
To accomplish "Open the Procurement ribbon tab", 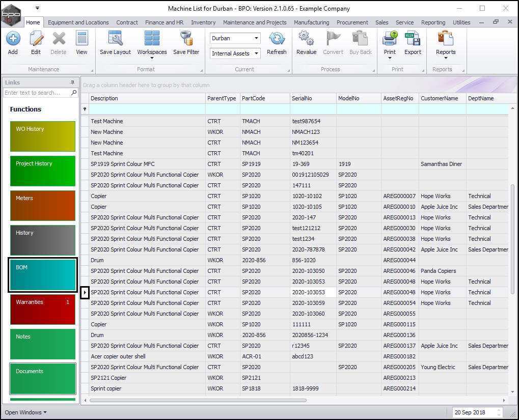I will (352, 22).
